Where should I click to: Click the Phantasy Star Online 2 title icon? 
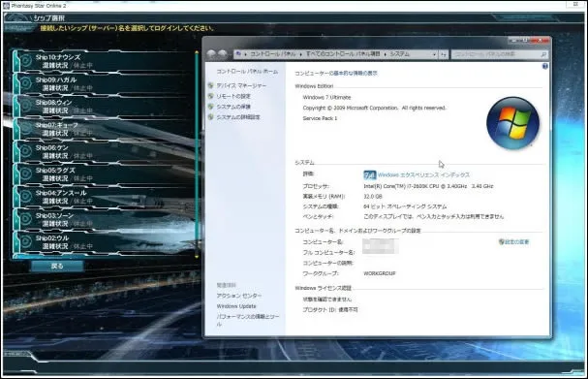pos(6,6)
